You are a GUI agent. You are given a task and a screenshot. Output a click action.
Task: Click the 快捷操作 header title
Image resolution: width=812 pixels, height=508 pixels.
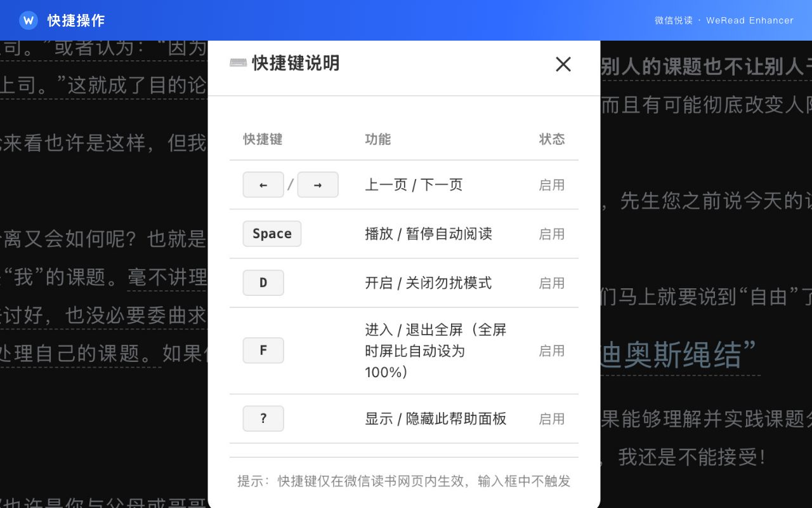76,20
